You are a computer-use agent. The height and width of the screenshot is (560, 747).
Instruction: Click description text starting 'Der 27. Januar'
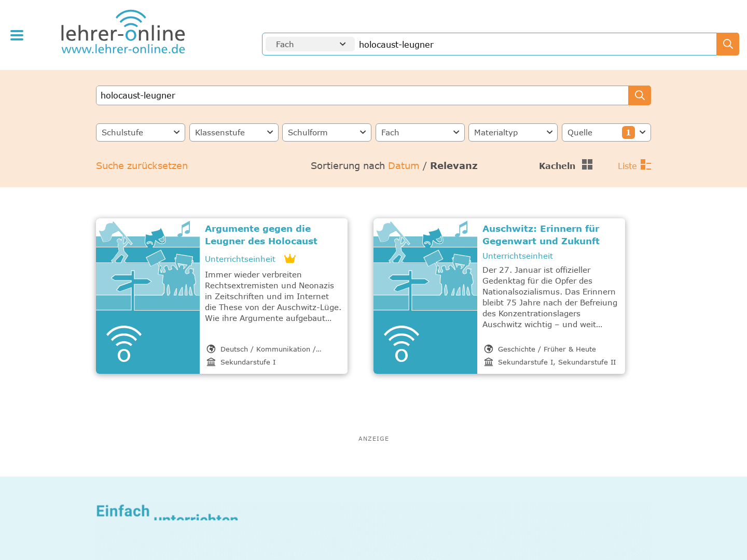pos(550,297)
